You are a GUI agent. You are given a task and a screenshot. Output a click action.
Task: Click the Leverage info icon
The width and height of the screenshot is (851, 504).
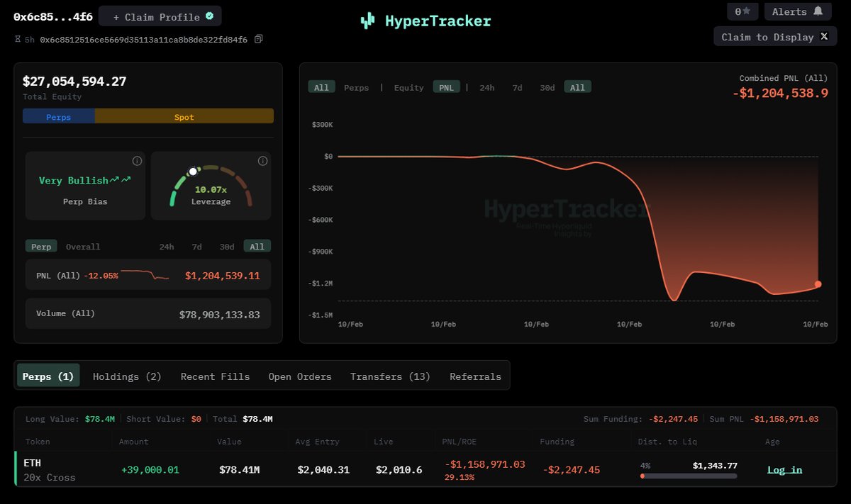click(x=262, y=161)
